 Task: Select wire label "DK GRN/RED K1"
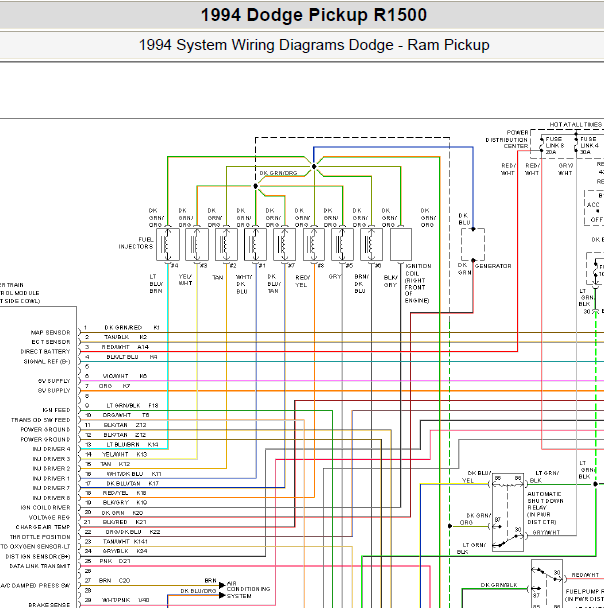click(132, 328)
